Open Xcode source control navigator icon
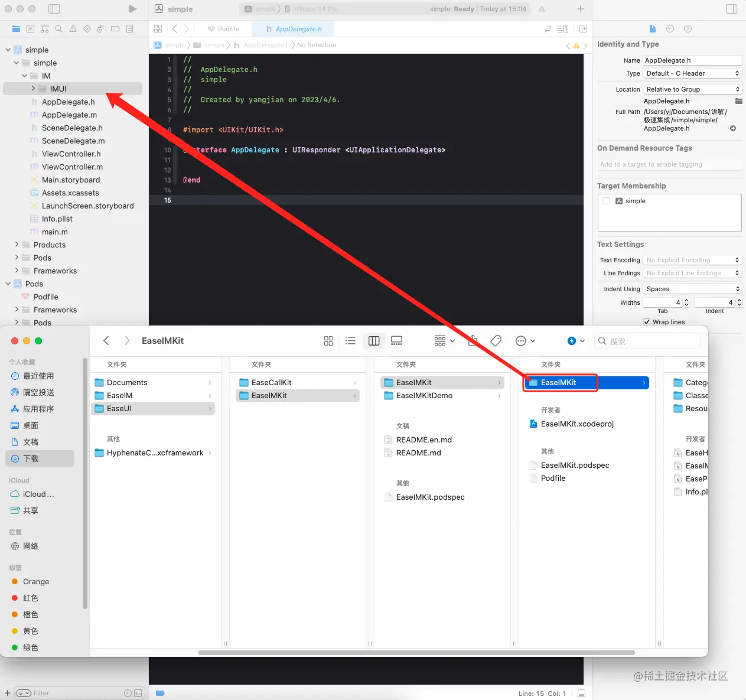 click(x=30, y=28)
